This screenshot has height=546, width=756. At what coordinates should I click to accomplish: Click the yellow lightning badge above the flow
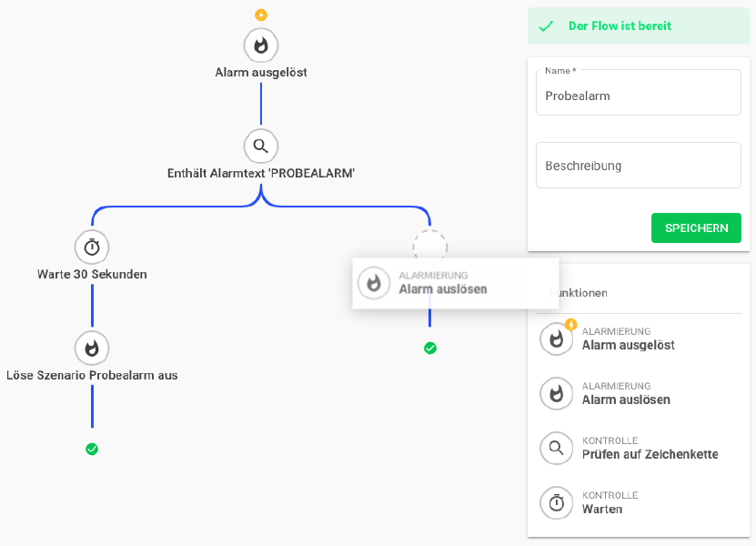click(261, 15)
